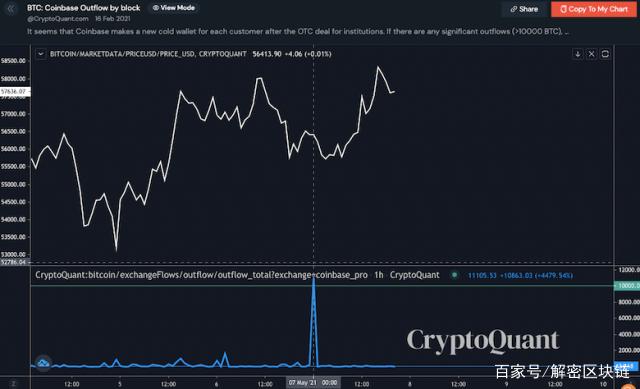Click the 11105.53 outflow value in legend
This screenshot has height=389, width=640.
pyautogui.click(x=482, y=276)
